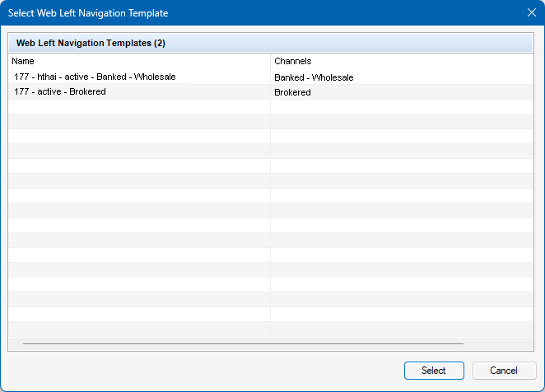545x392 pixels.
Task: Click the empty footer area left of Select
Action: tap(206, 371)
